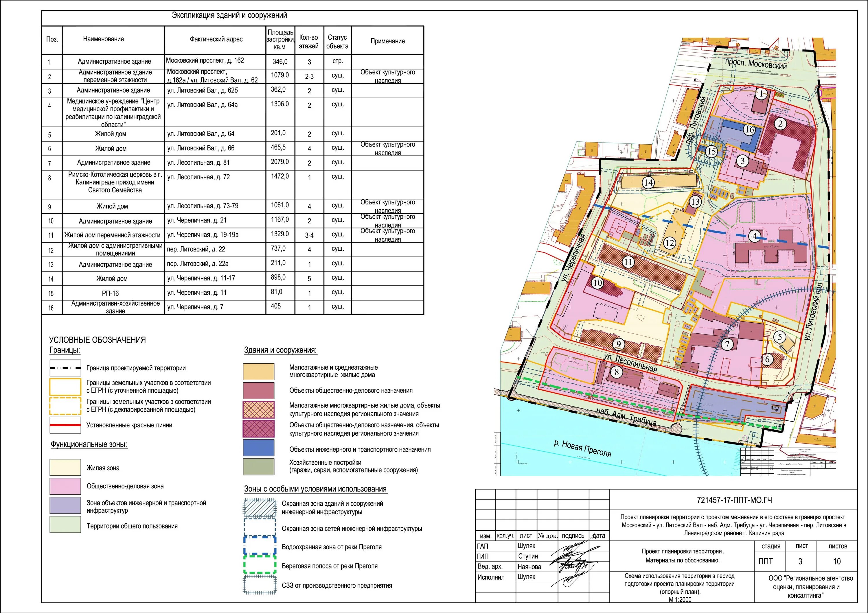Click building marker number 4 on map

pyautogui.click(x=755, y=236)
